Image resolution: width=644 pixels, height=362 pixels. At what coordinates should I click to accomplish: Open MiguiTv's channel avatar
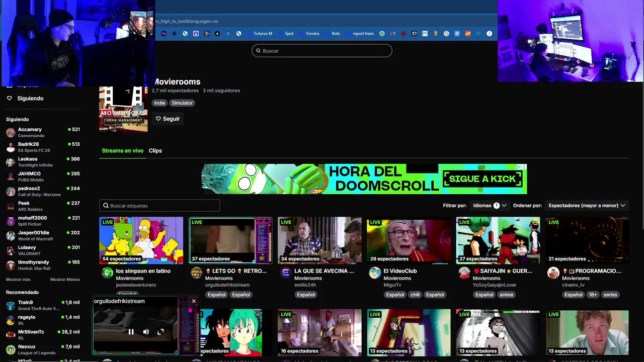coord(375,273)
